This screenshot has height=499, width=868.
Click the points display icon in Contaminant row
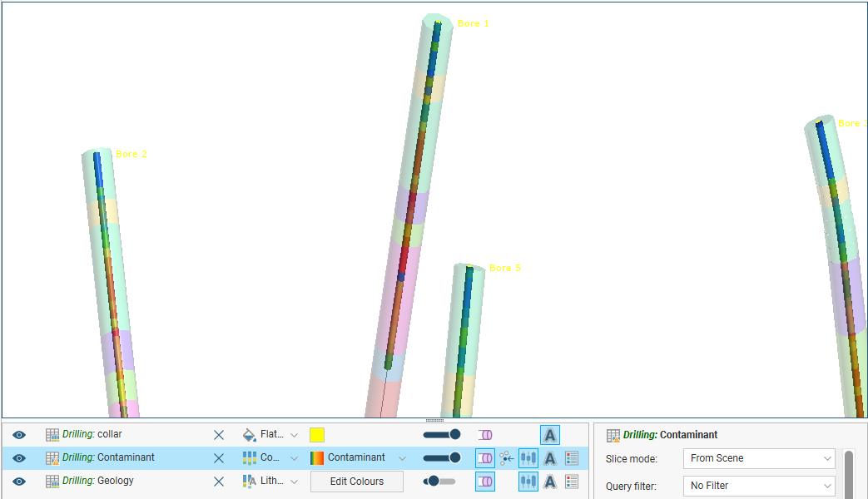click(x=507, y=458)
